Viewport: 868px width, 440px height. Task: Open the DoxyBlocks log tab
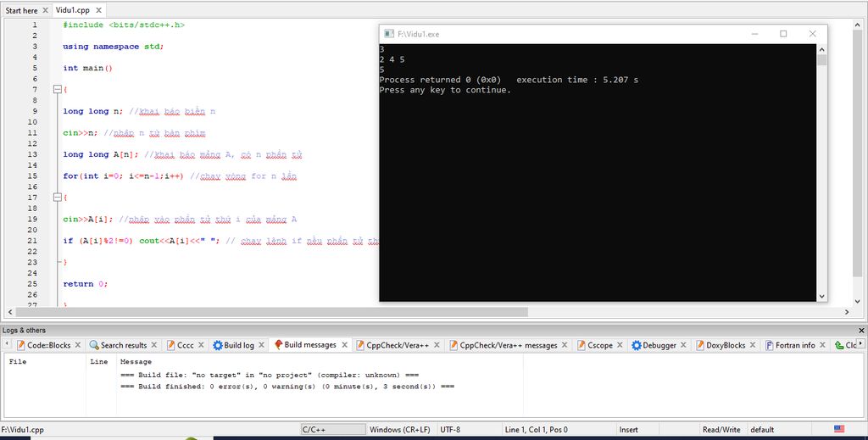(726, 345)
